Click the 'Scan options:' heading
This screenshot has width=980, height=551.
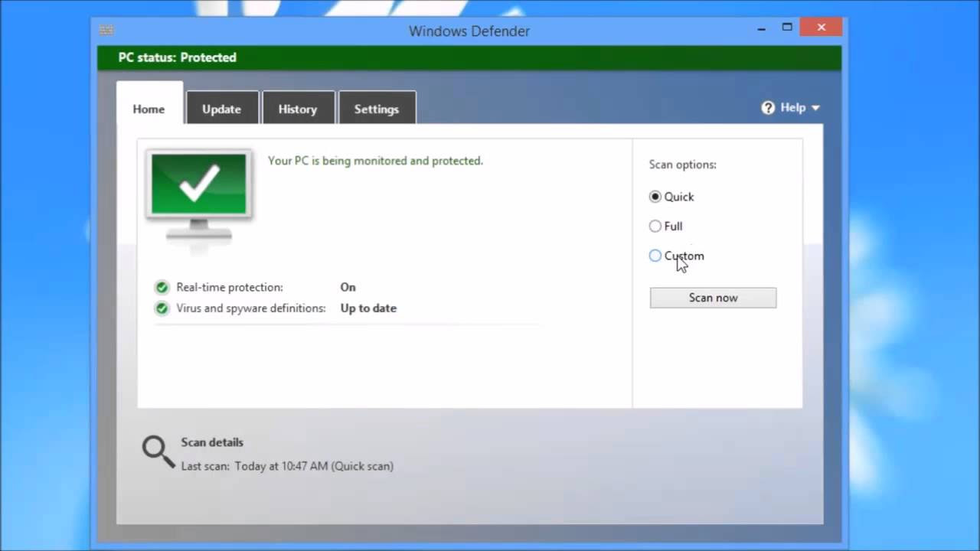683,165
